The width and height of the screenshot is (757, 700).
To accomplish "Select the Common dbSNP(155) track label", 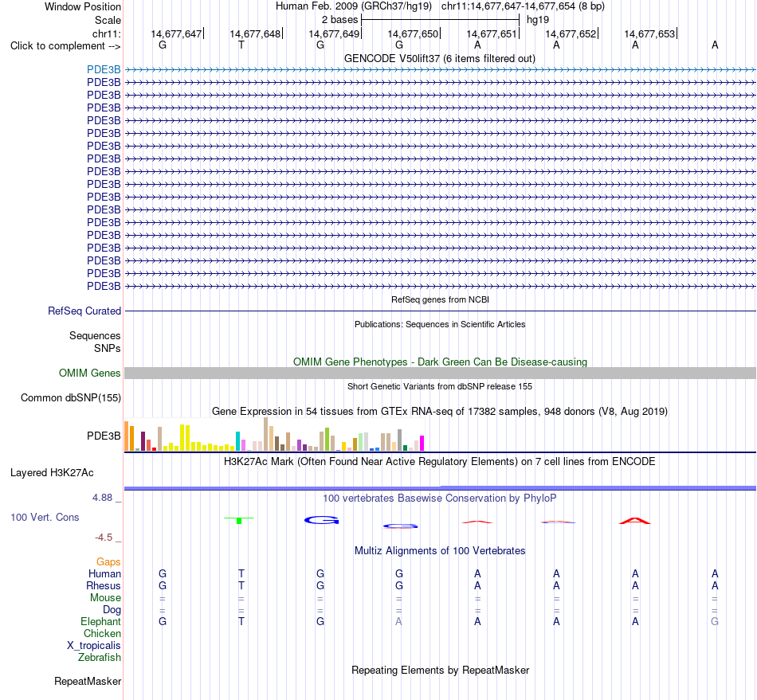I will click(x=71, y=398).
